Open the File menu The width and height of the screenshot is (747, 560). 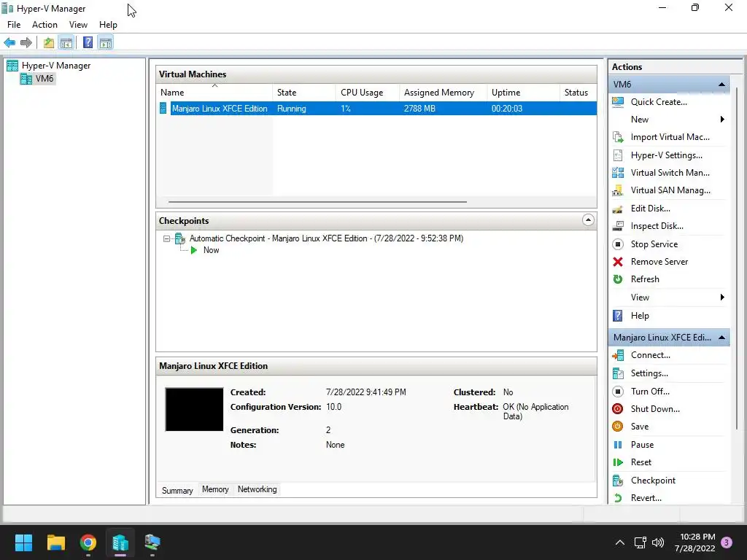click(x=14, y=25)
